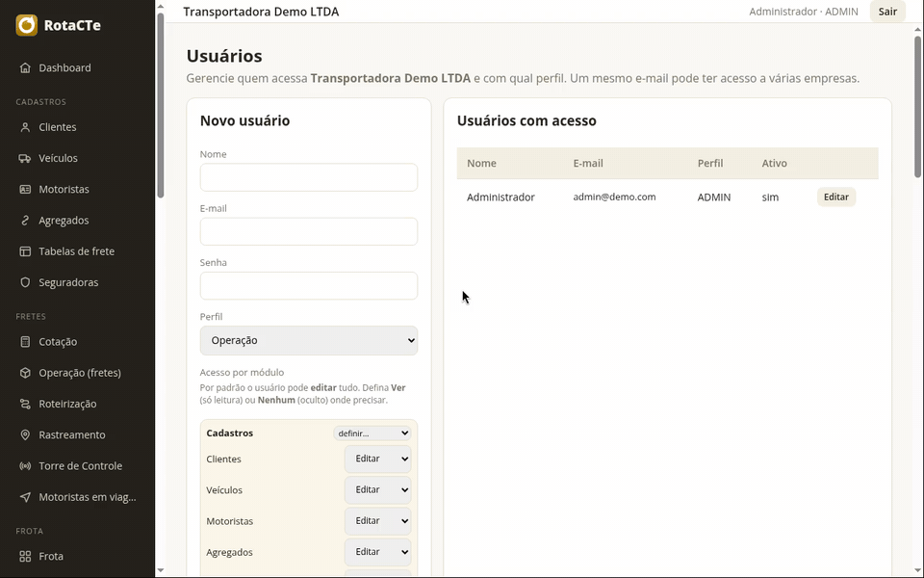The height and width of the screenshot is (578, 924).
Task: Change Veículos module access dropdown
Action: pos(377,490)
